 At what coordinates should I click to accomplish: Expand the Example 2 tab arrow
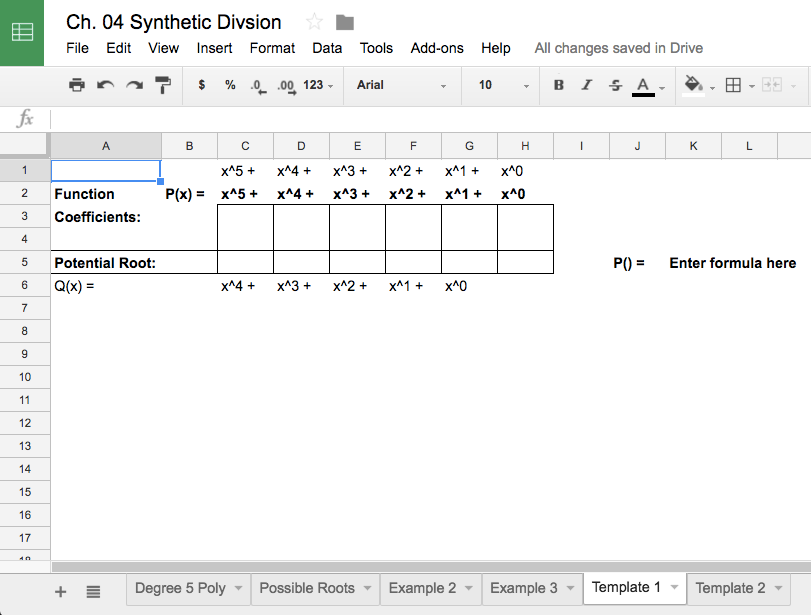(x=469, y=588)
